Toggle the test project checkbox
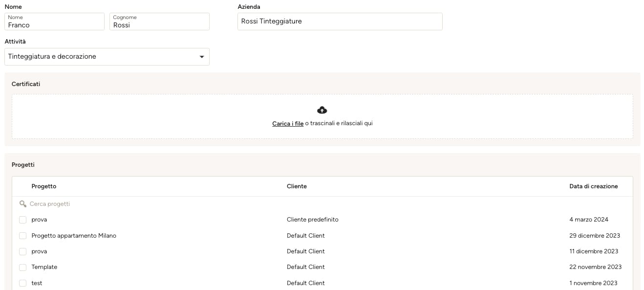644x290 pixels. pyautogui.click(x=22, y=283)
